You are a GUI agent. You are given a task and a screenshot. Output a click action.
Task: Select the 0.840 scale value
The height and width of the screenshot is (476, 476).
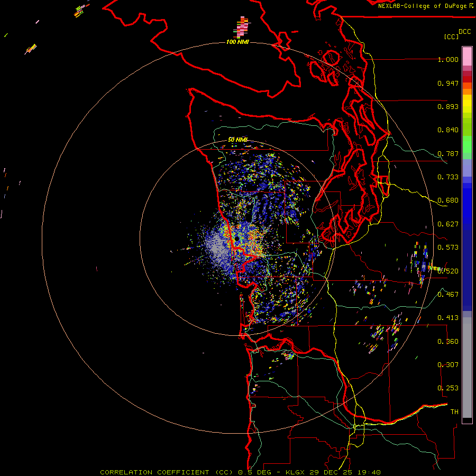coord(448,130)
